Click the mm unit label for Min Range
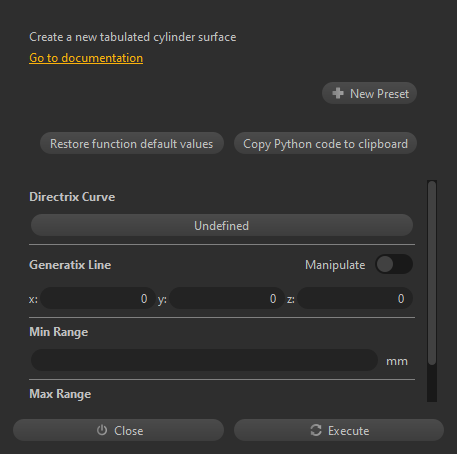 point(397,361)
